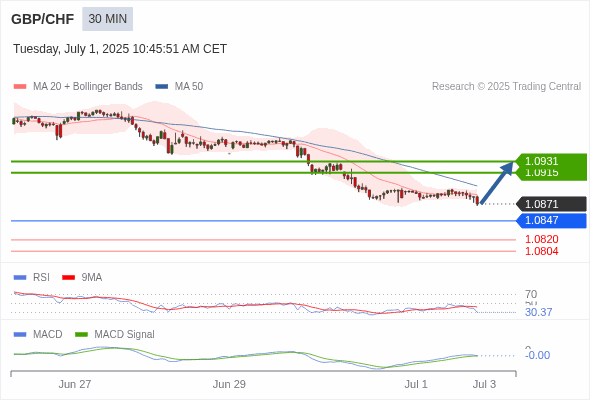Click the blue upward forecast arrow
Screen dimensions: 590x400
[497, 183]
